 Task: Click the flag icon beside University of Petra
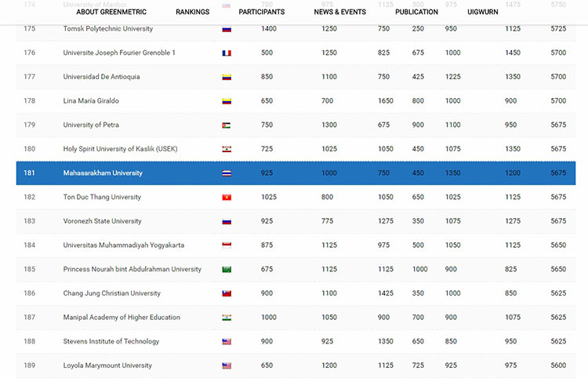tap(227, 125)
